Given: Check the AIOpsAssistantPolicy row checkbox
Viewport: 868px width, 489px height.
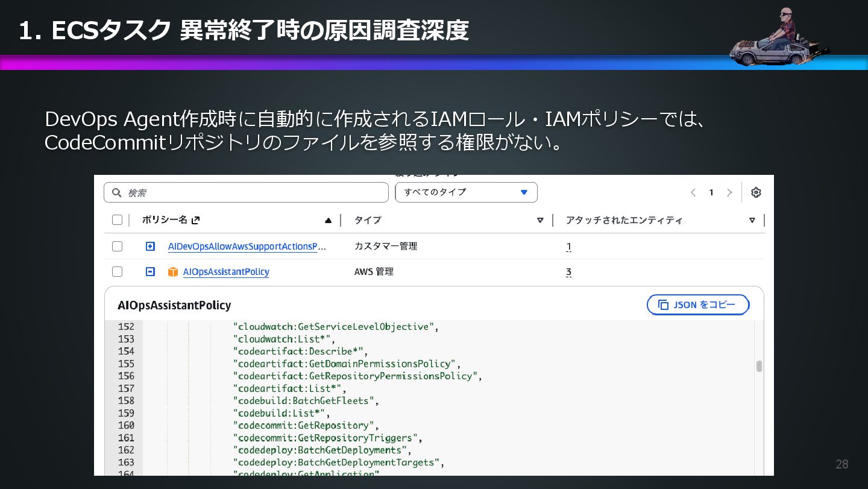Looking at the screenshot, I should [118, 272].
